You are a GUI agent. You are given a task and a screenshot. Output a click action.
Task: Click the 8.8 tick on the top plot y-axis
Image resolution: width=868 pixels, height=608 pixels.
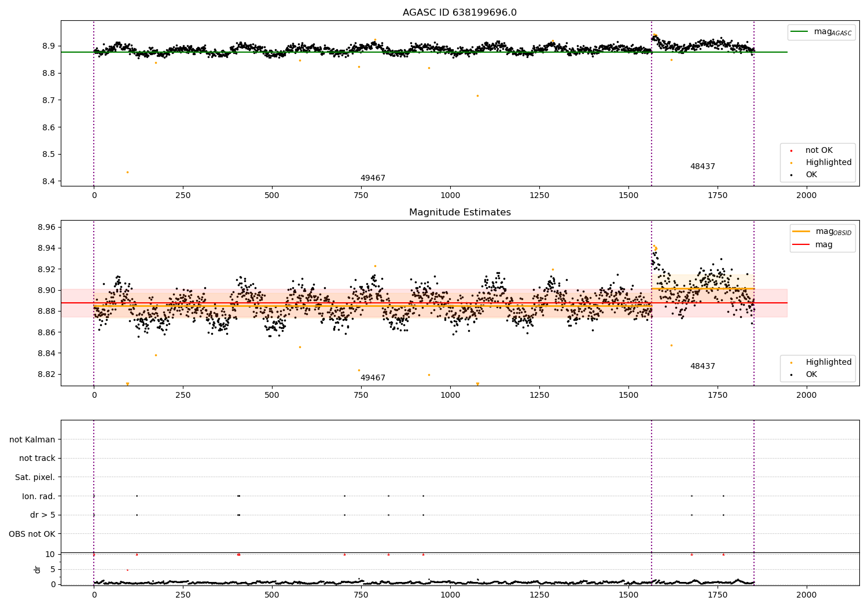click(49, 74)
